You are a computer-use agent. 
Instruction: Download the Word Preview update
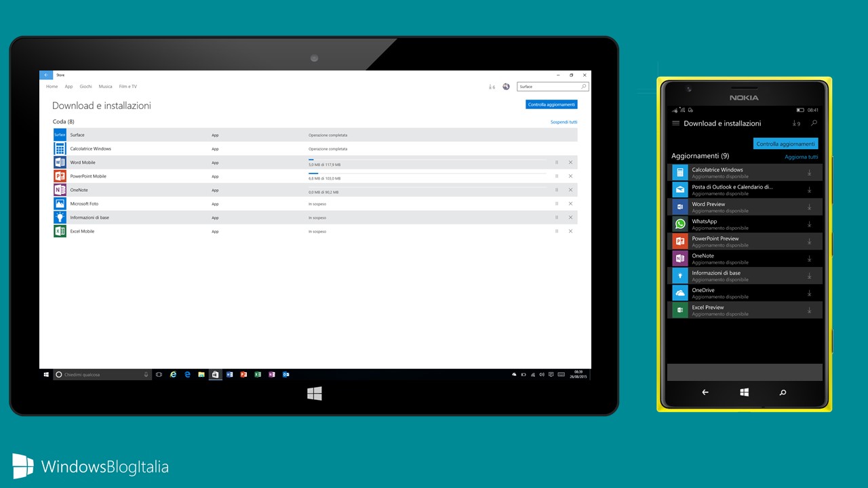(809, 207)
